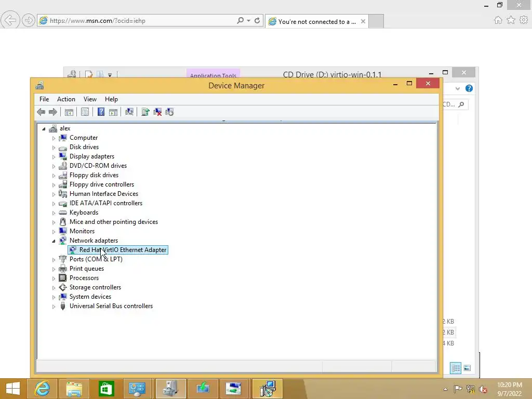This screenshot has height=399, width=532.
Task: Click the Storage controllers category icon
Action: click(63, 287)
